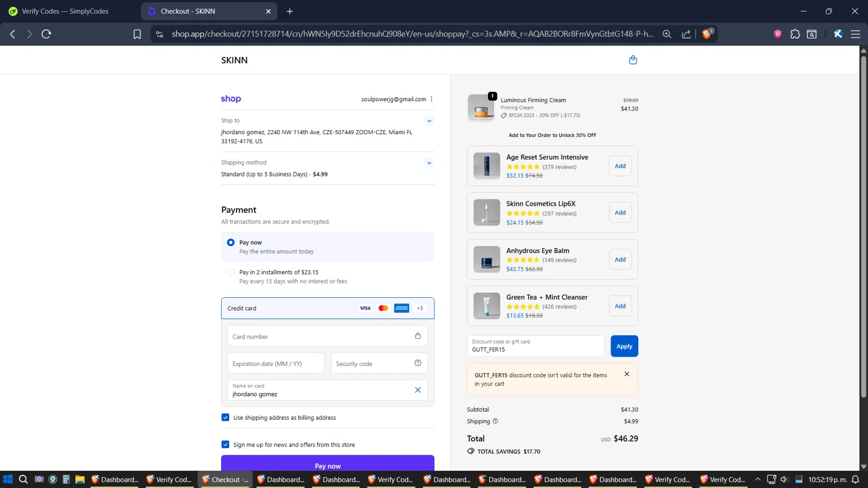Click the SKINN store name header
This screenshot has width=868, height=488.
point(234,60)
